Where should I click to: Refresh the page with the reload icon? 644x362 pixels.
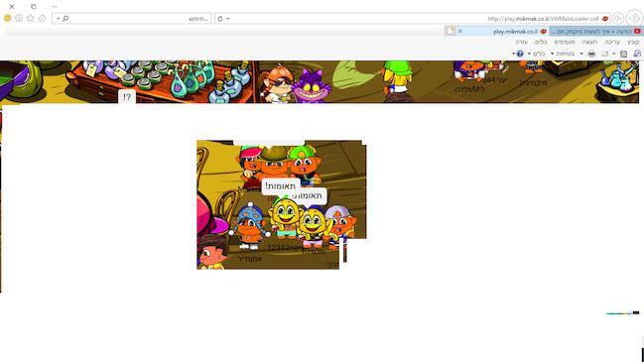220,19
